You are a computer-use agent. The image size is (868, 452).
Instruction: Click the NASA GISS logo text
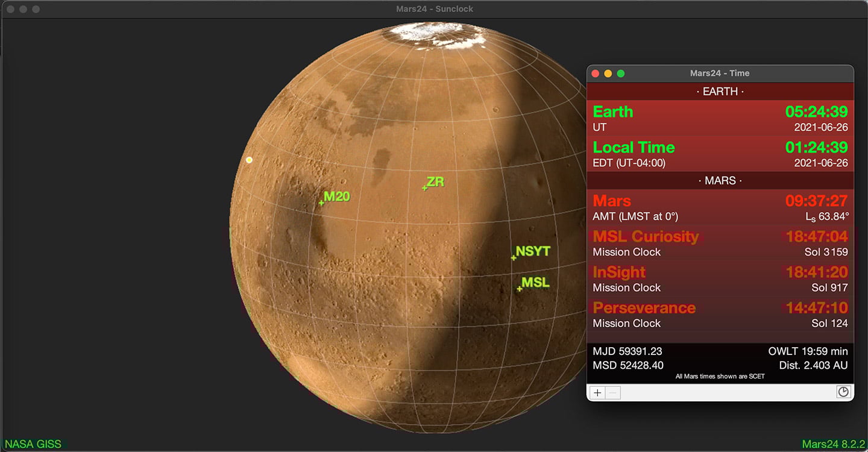pos(33,444)
